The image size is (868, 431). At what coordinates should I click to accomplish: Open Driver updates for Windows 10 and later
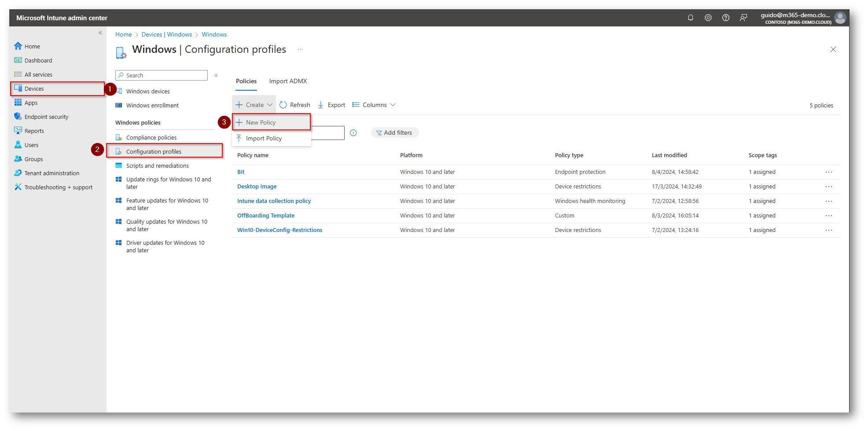(x=165, y=247)
